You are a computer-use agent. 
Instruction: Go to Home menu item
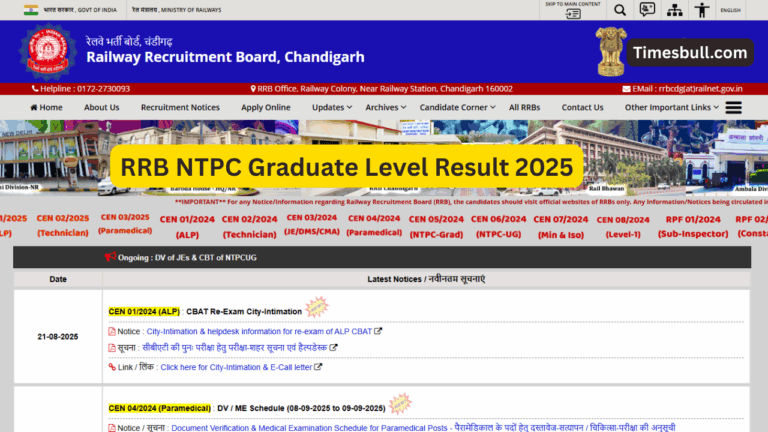click(47, 107)
